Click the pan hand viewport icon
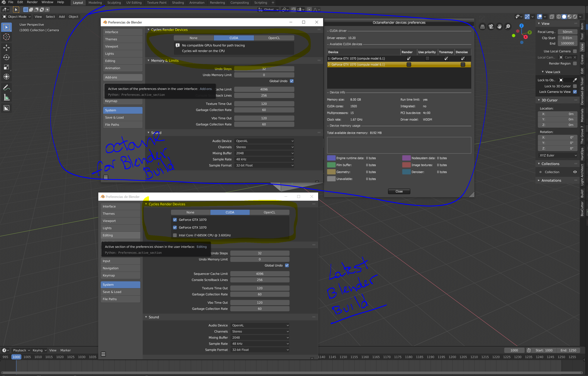Screen dimensions: 588x376 [x=499, y=26]
